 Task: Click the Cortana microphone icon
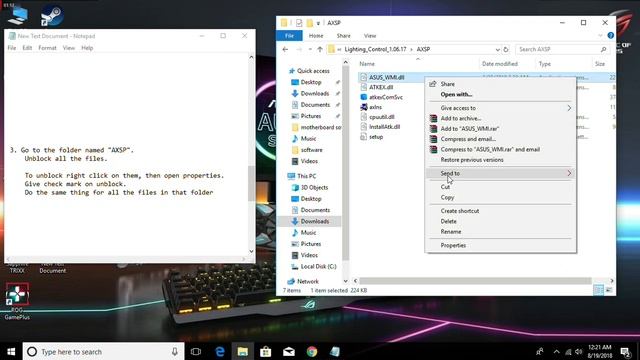pos(175,351)
